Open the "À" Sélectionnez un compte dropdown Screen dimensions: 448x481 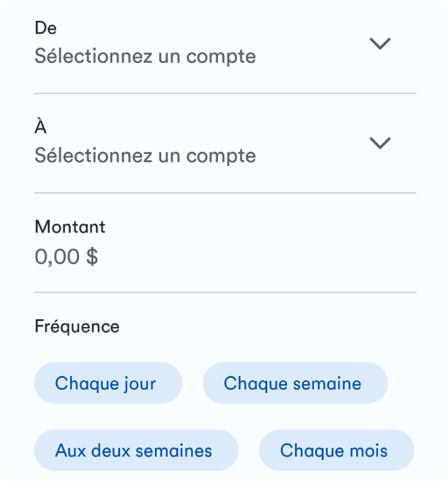coord(225,143)
